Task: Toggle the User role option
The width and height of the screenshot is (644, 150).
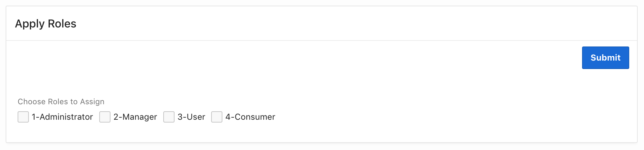Action: coord(169,117)
